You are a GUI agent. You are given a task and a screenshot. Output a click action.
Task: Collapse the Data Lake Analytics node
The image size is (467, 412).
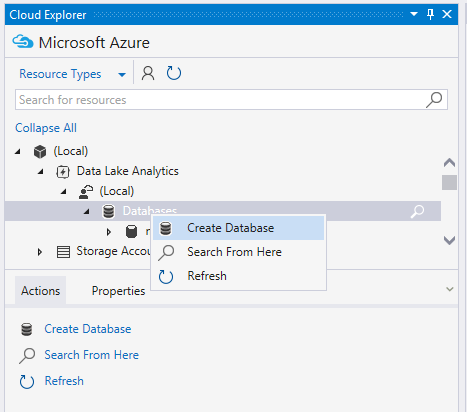[41, 172]
